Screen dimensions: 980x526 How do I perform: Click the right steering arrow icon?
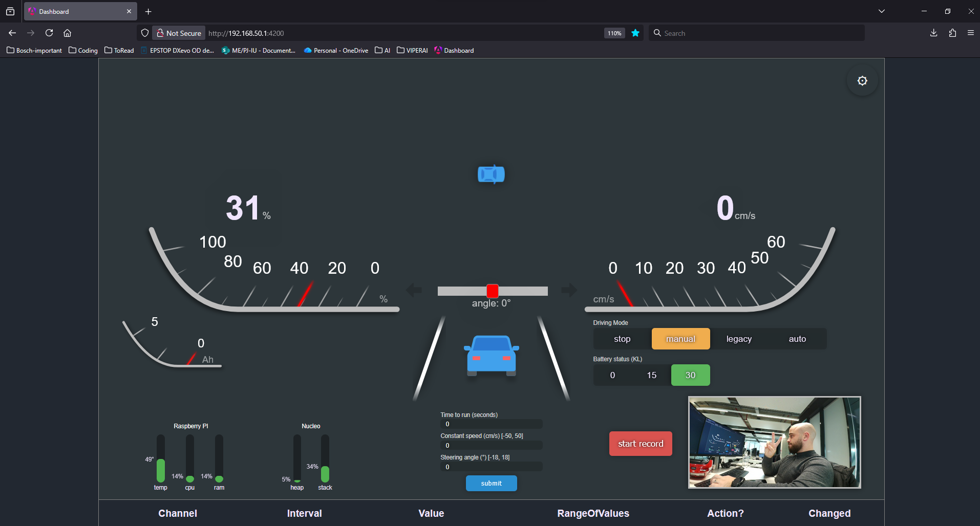pyautogui.click(x=569, y=291)
